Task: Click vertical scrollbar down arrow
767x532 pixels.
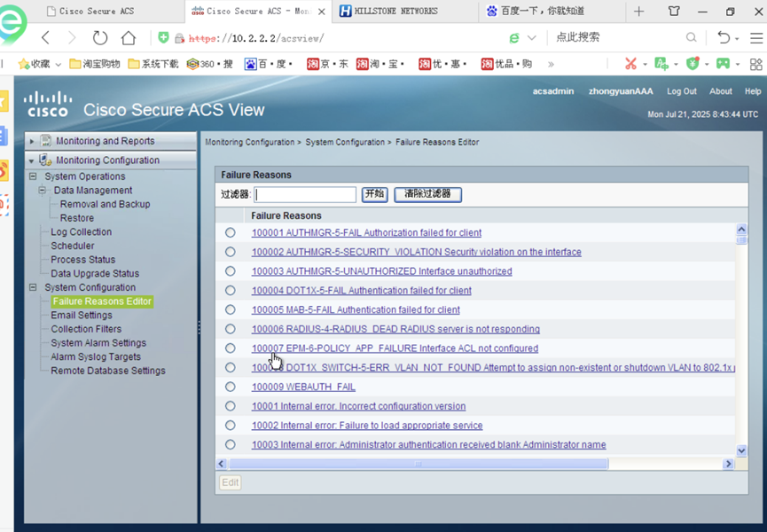Action: [x=741, y=450]
